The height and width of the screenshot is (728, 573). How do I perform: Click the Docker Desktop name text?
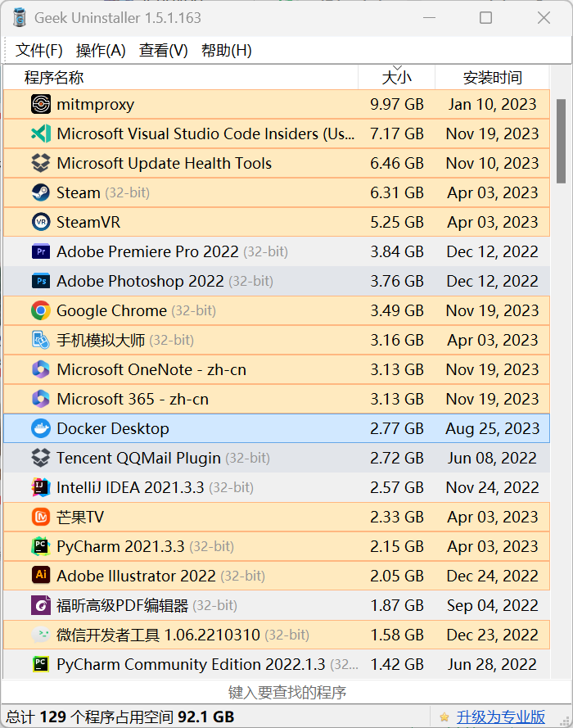pos(113,428)
